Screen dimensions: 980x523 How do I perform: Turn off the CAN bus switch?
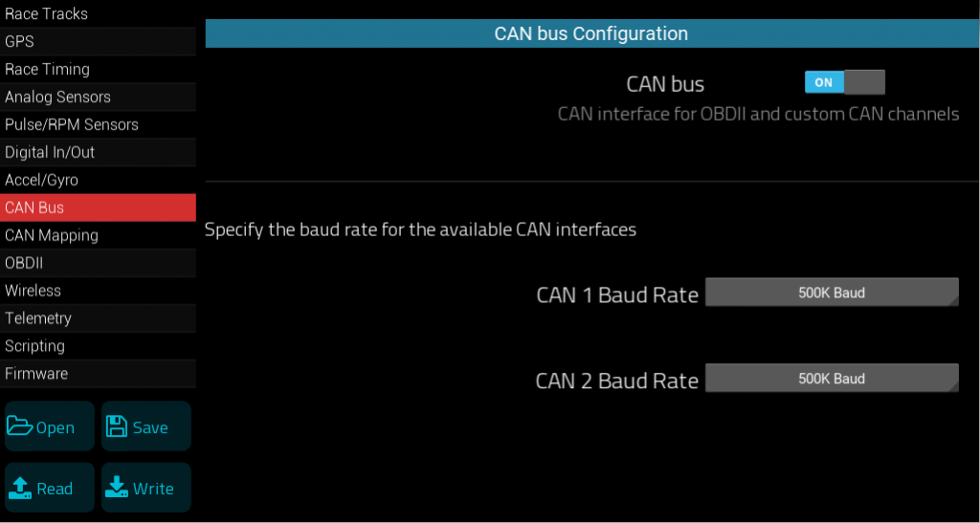pos(844,82)
